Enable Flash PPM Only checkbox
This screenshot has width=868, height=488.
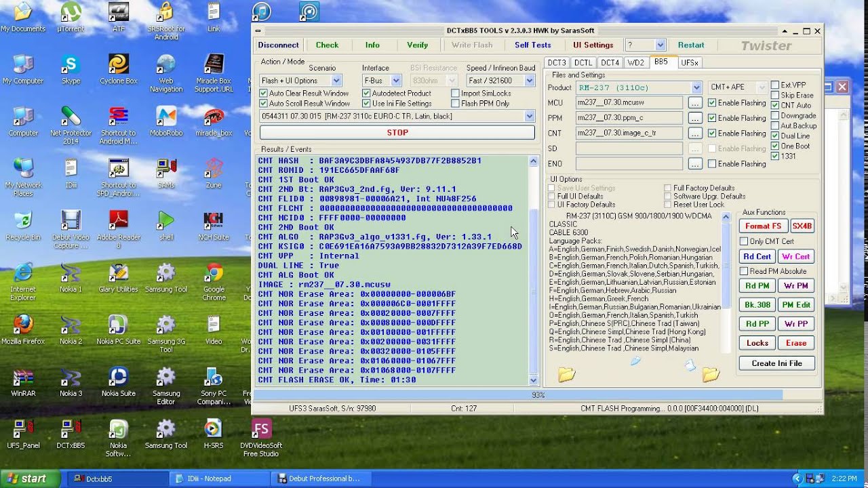(x=455, y=104)
